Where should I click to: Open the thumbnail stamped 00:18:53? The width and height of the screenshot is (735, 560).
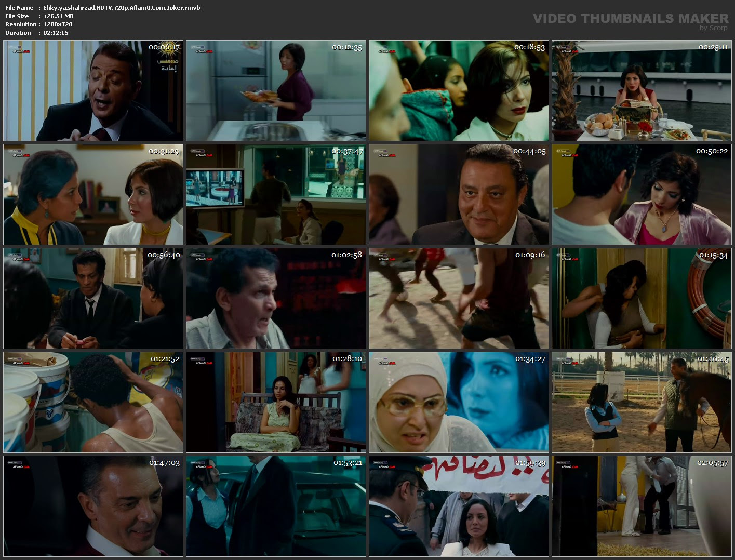click(x=459, y=91)
